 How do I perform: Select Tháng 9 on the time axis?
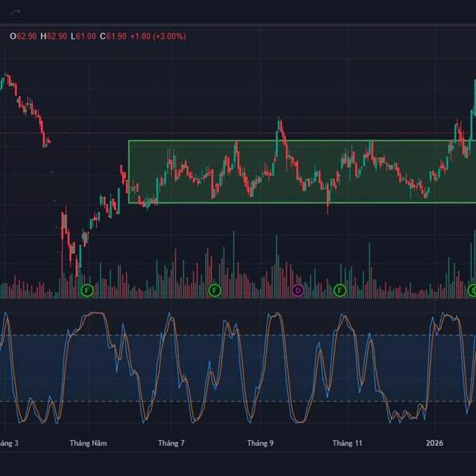point(260,443)
